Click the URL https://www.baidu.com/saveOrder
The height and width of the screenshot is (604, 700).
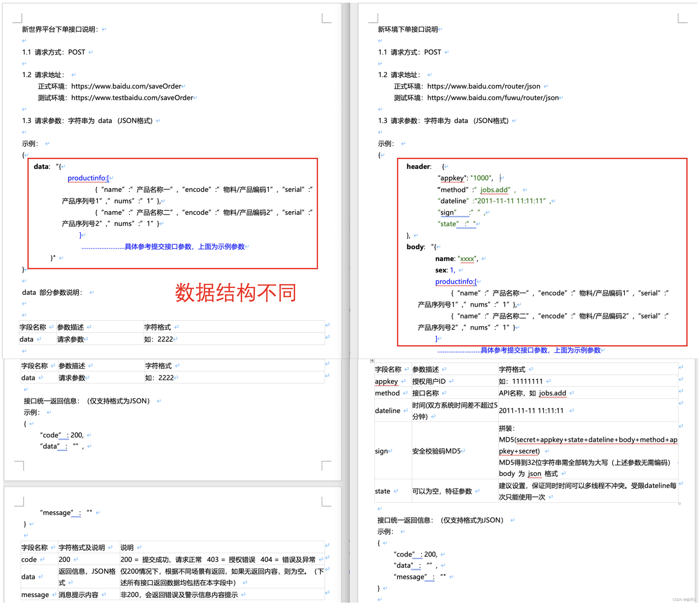coord(126,86)
